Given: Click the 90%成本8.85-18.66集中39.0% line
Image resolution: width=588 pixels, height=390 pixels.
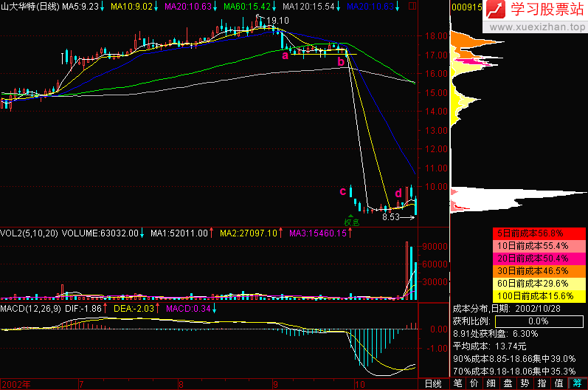Looking at the screenshot, I should tap(514, 359).
